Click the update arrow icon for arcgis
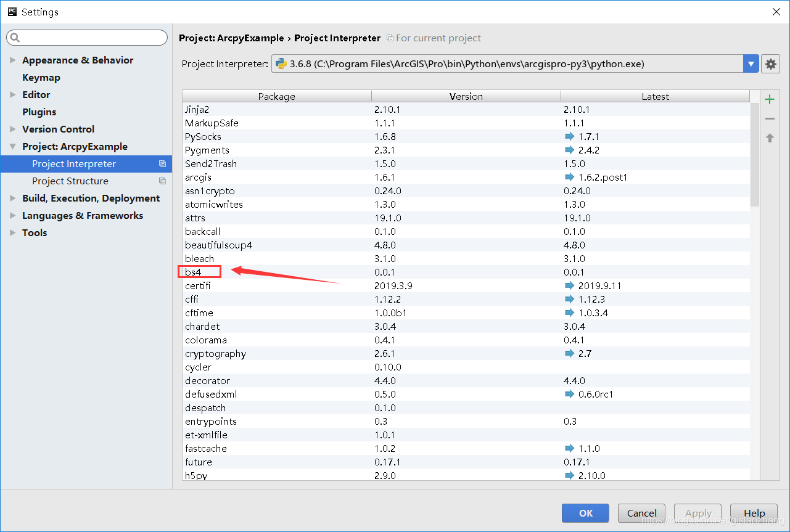 [x=569, y=177]
